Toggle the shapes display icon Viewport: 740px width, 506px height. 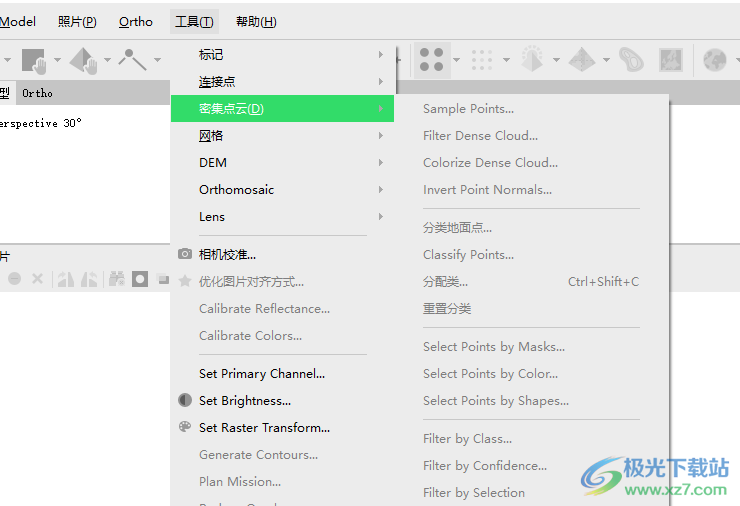pyautogui.click(x=631, y=60)
